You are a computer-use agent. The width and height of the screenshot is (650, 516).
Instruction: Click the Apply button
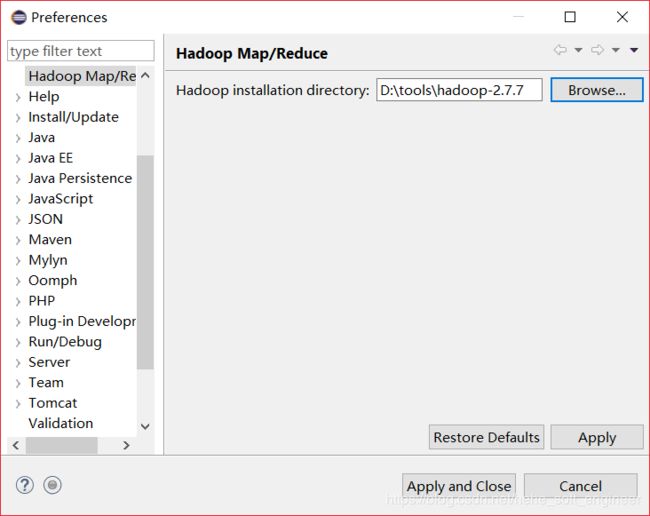pyautogui.click(x=597, y=437)
